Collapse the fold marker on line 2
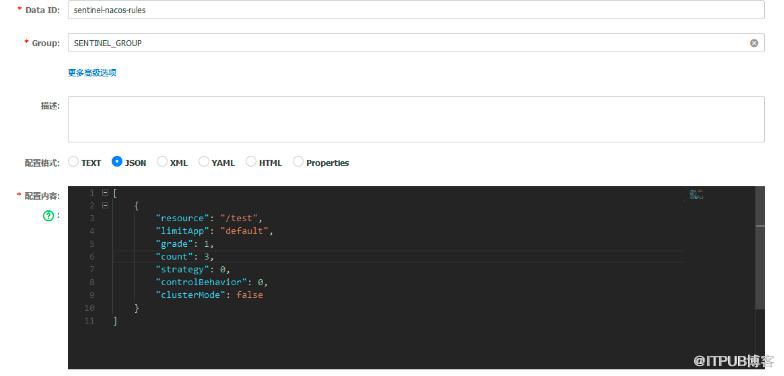 tap(105, 205)
